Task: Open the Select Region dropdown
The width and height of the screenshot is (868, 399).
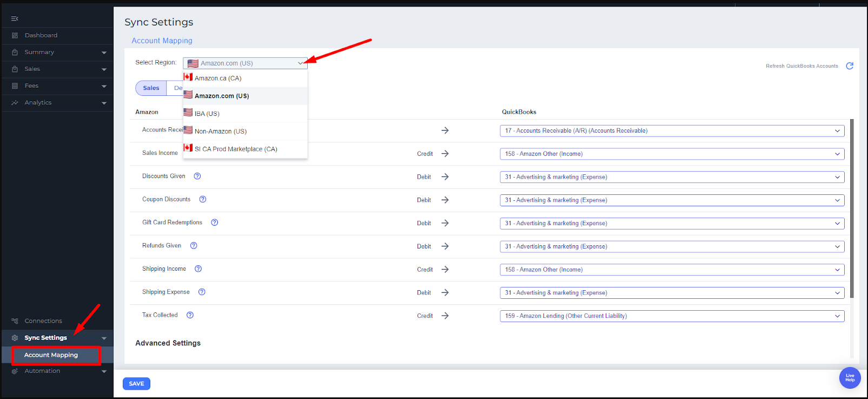Action: click(245, 63)
